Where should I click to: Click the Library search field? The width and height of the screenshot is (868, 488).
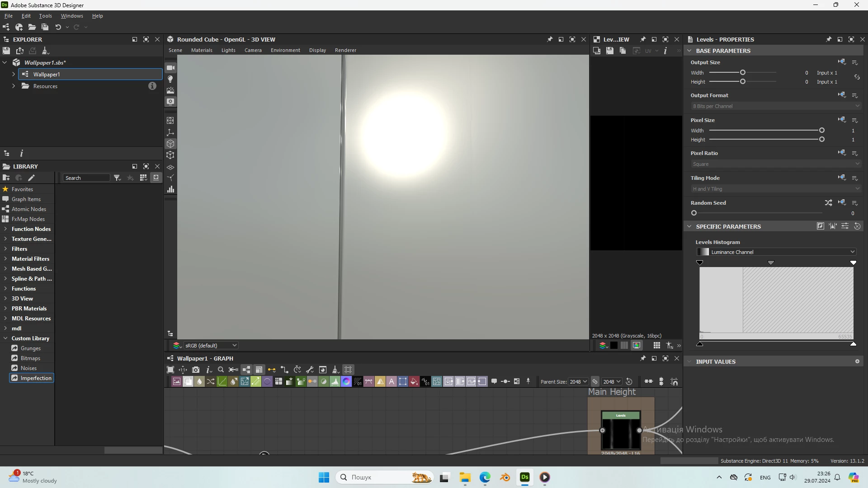86,178
